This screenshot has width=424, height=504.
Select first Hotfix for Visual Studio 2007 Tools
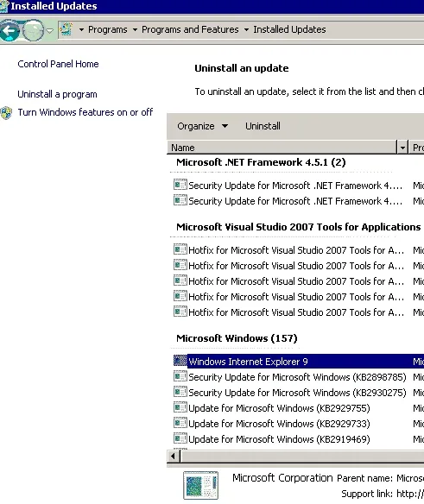click(296, 250)
